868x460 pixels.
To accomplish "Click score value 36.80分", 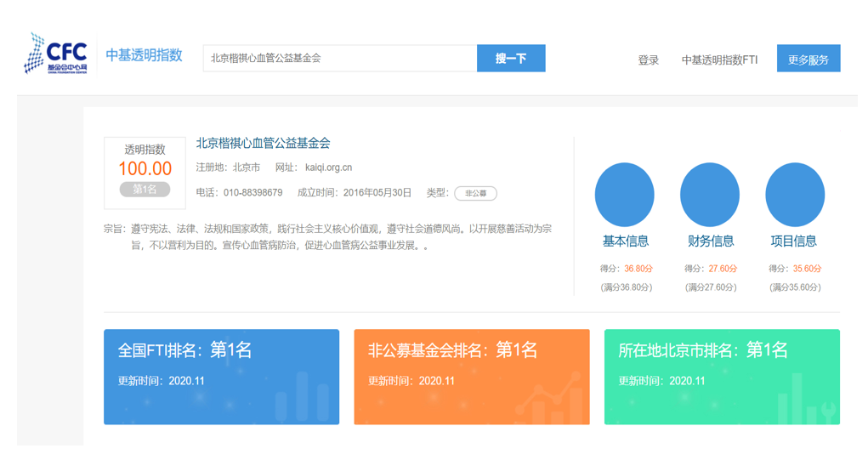I will point(638,269).
